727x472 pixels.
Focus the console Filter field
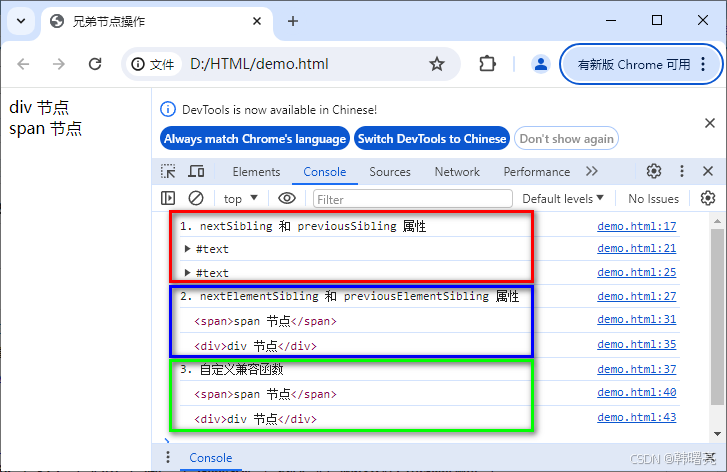pyautogui.click(x=413, y=199)
